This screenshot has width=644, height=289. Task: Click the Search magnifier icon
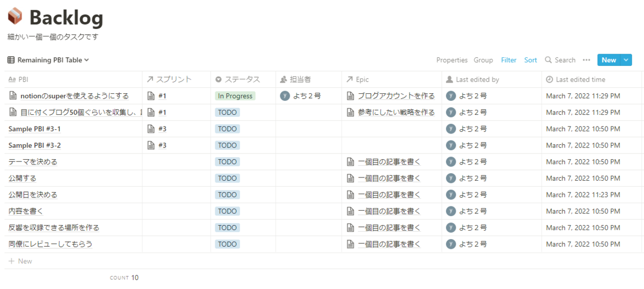coord(548,60)
